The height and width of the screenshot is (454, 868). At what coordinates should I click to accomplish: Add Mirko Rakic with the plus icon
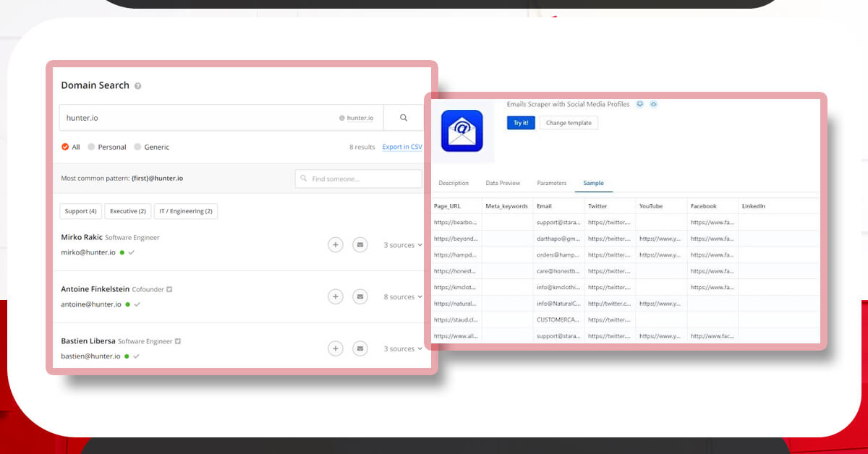pos(335,245)
